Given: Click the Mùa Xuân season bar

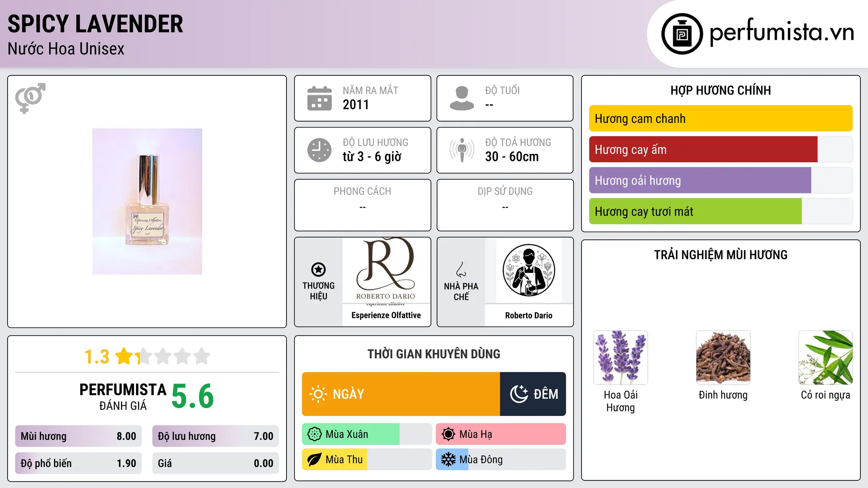Looking at the screenshot, I should (x=367, y=434).
